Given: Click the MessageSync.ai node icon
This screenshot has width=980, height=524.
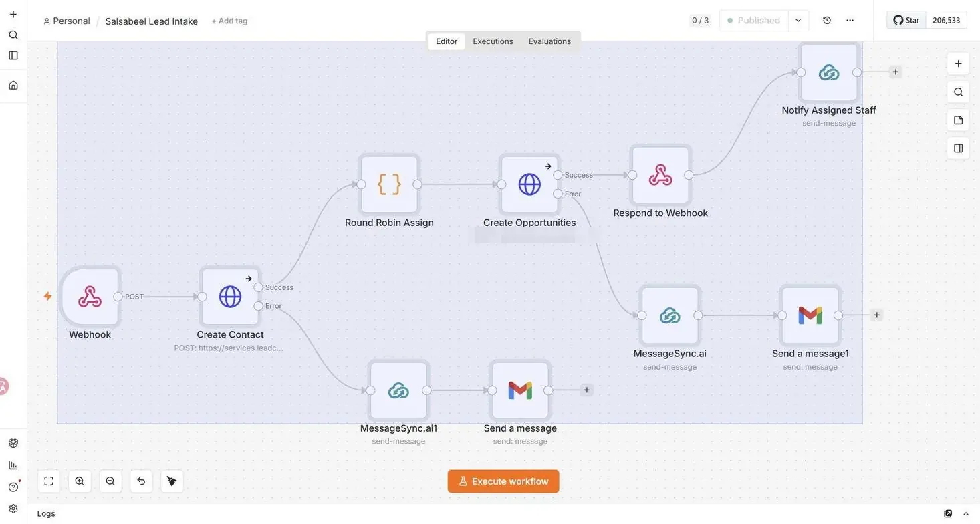Looking at the screenshot, I should (670, 315).
